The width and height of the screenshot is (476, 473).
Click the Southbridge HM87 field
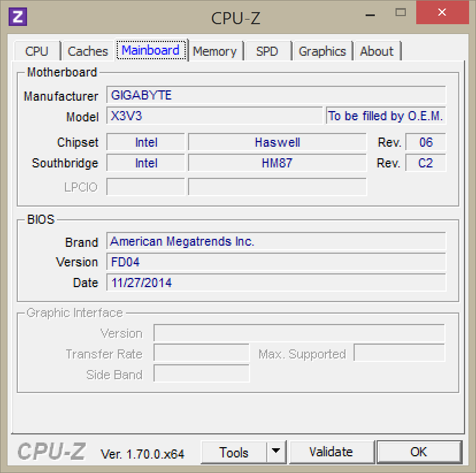pos(277,163)
